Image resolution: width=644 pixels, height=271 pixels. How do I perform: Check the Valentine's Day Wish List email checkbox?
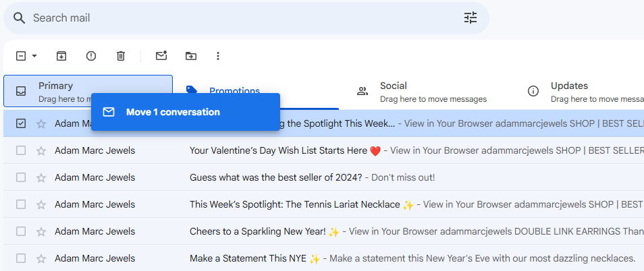click(21, 150)
